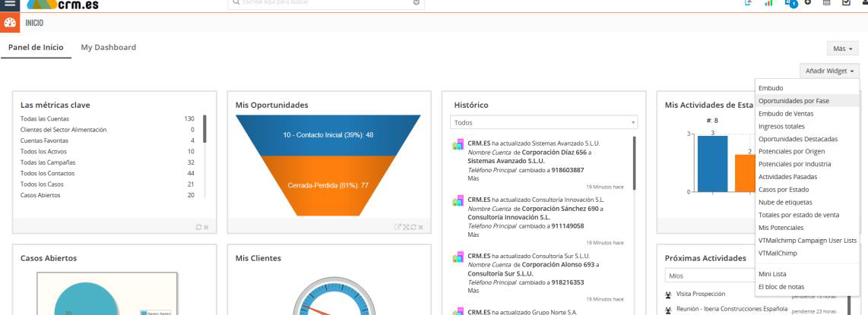Remove Las métricas clave widget
868x315 pixels.
(206, 227)
